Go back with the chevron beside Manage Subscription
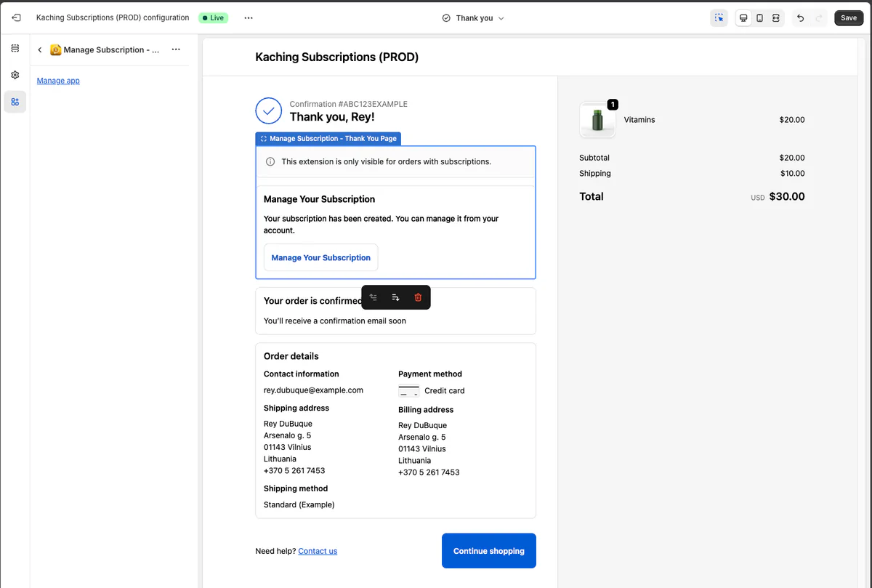872x588 pixels. (40, 50)
